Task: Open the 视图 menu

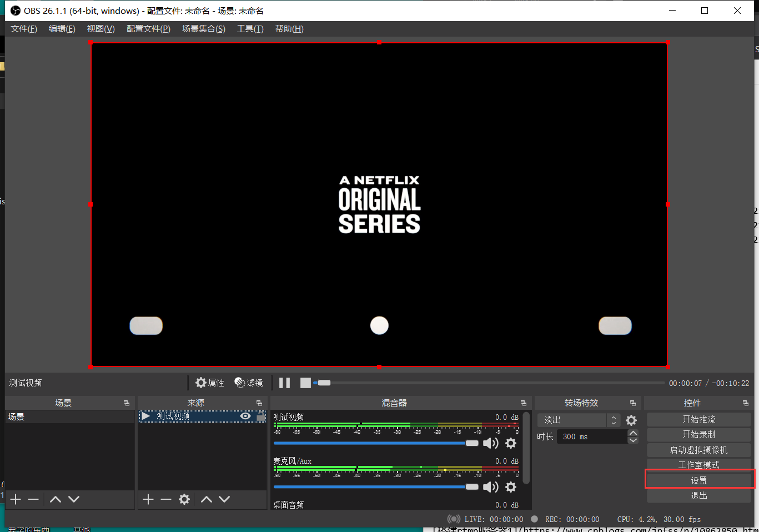Action: [101, 29]
